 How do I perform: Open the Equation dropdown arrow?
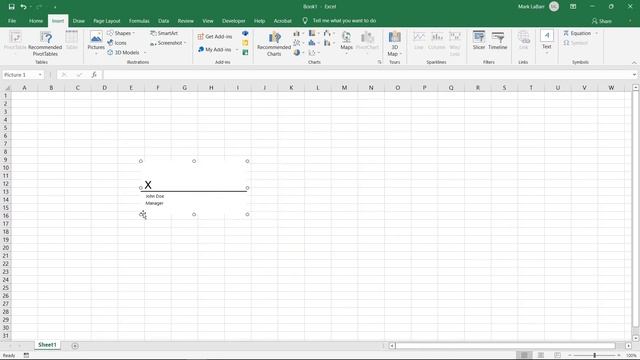tap(597, 33)
